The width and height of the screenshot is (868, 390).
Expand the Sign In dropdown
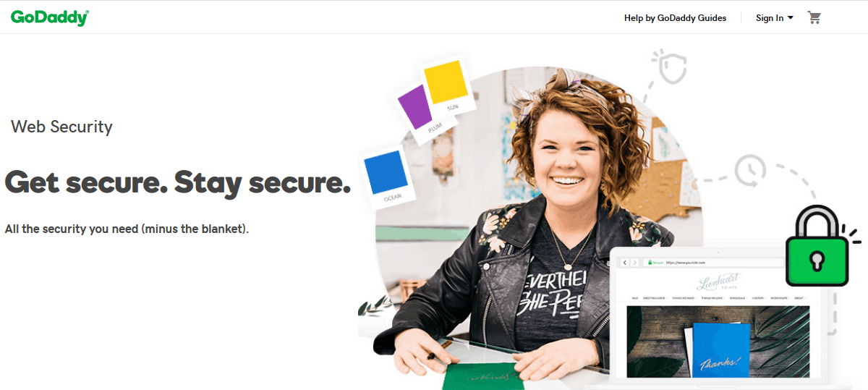[x=775, y=17]
